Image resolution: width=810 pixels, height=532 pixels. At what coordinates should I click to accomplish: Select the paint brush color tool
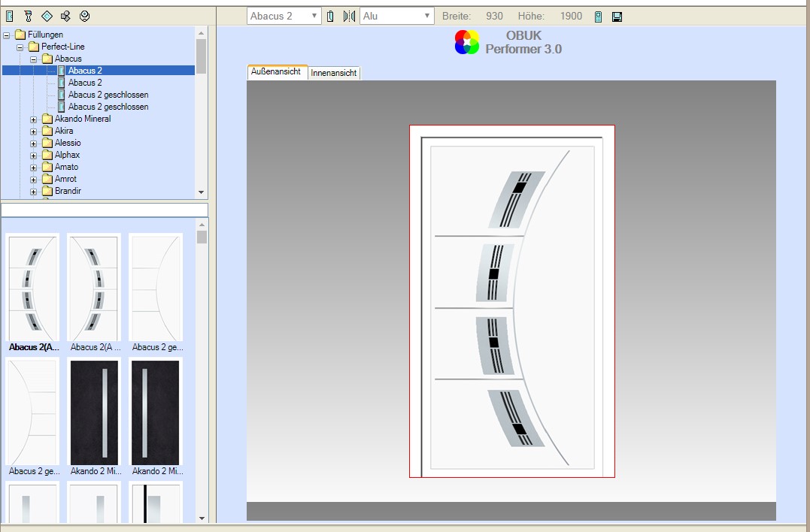[x=28, y=16]
